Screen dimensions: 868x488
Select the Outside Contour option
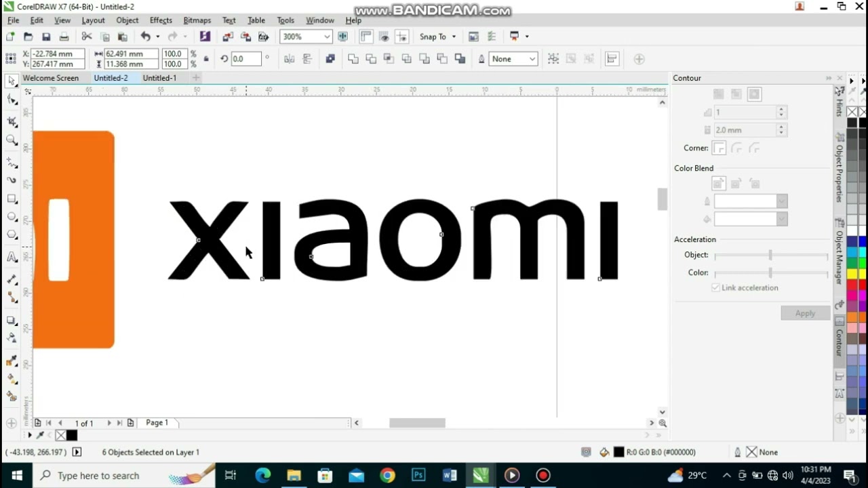[x=754, y=94]
